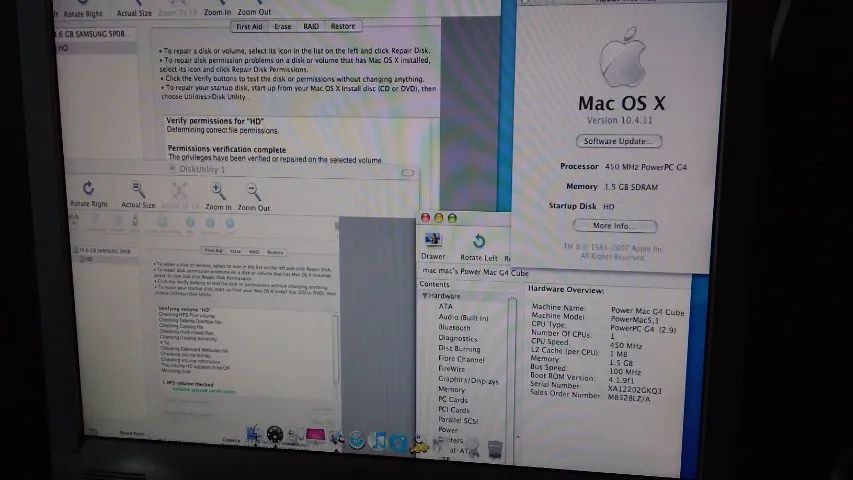The height and width of the screenshot is (480, 853).
Task: Select Memory in the Contents list
Action: point(452,389)
